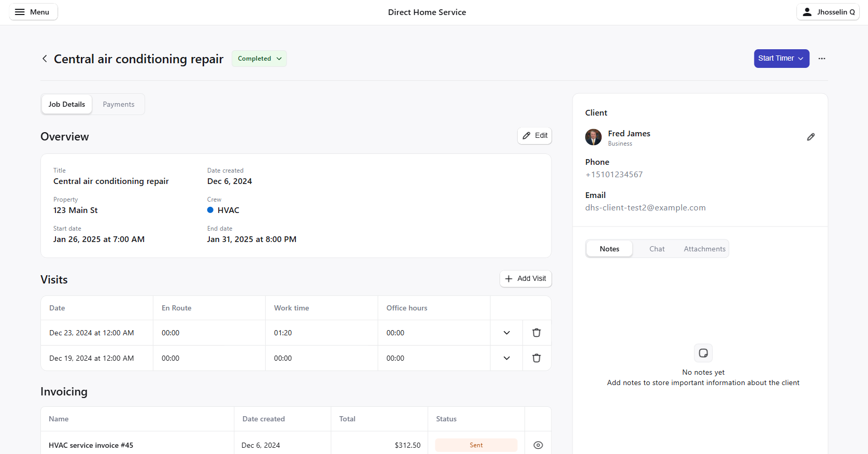Delete the Dec 19, 2024 visit
The image size is (868, 454).
(536, 358)
